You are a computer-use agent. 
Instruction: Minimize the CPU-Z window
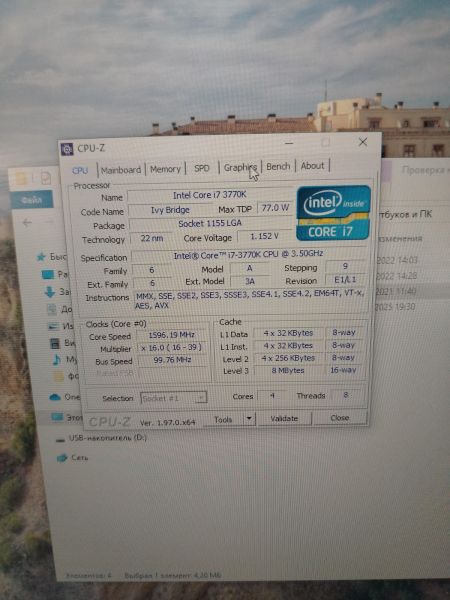tap(289, 143)
